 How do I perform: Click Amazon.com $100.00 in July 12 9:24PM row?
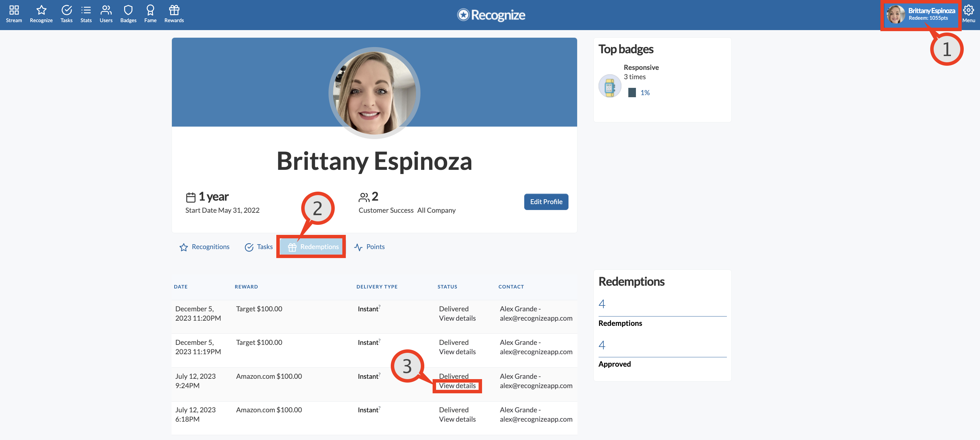(269, 376)
